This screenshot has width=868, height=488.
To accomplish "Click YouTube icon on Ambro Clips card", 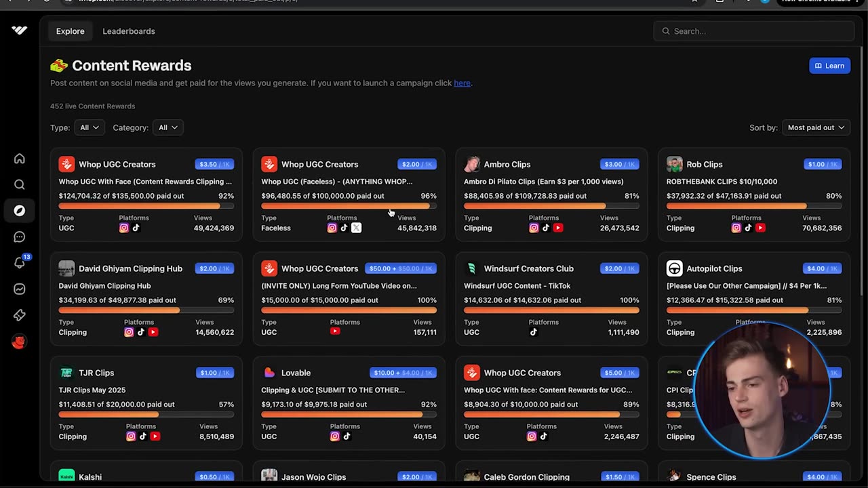I will [x=558, y=228].
